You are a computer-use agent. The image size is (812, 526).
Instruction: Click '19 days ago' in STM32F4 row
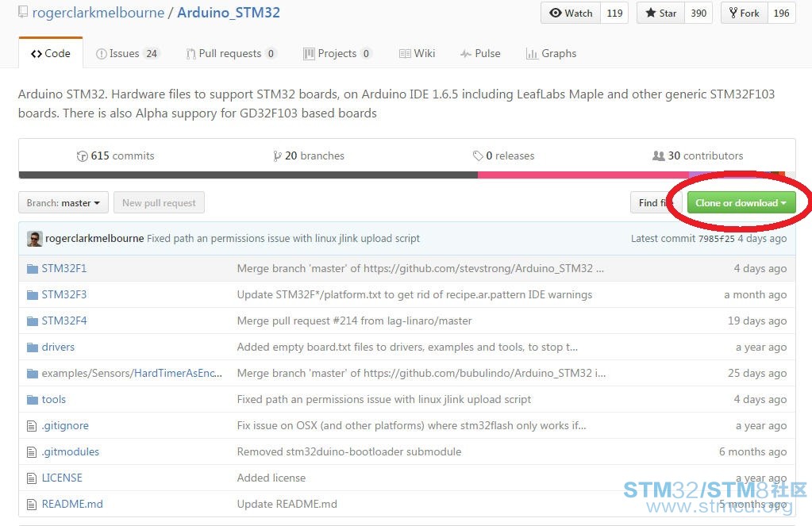point(757,321)
